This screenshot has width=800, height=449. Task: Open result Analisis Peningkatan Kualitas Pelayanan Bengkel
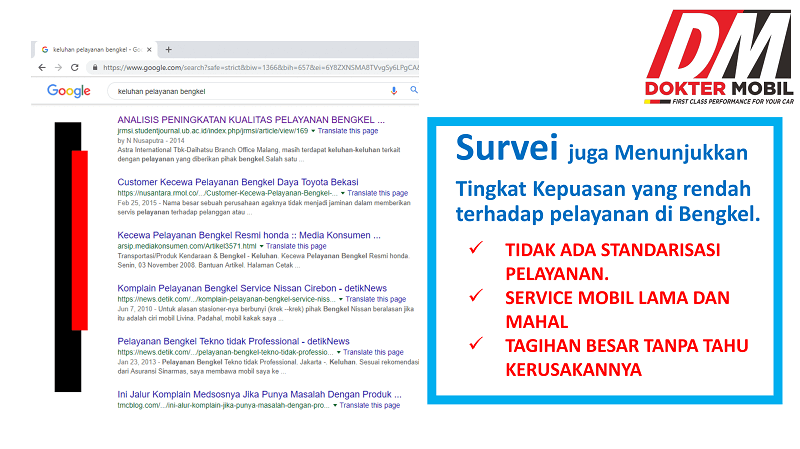coord(251,120)
